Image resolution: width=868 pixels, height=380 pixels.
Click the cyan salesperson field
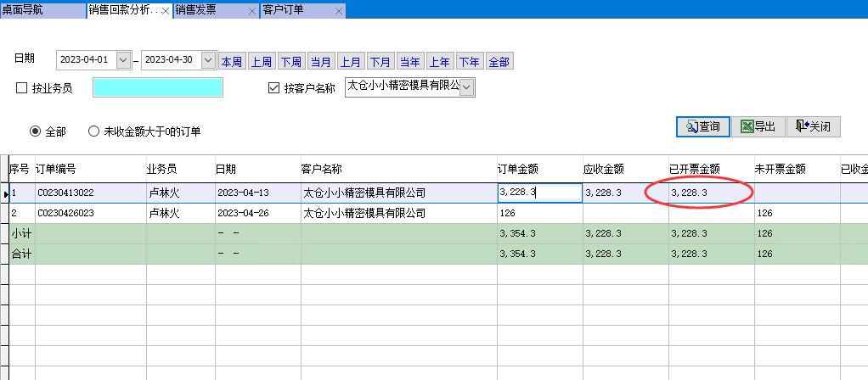tap(157, 87)
